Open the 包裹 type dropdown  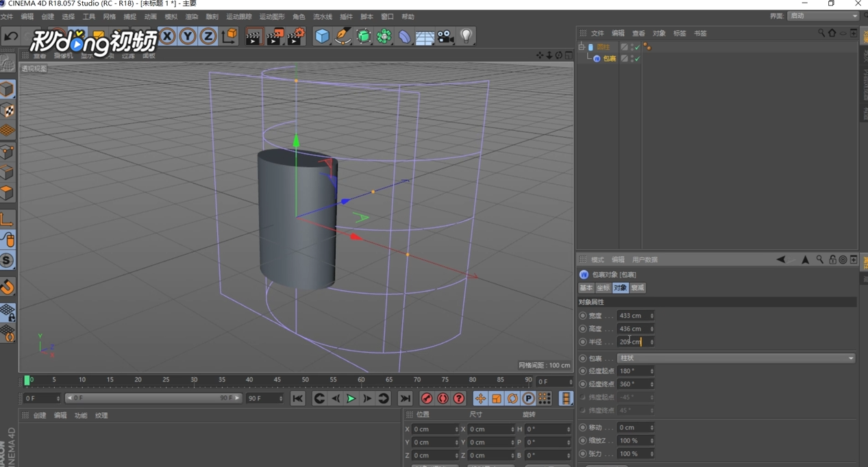[x=736, y=358]
